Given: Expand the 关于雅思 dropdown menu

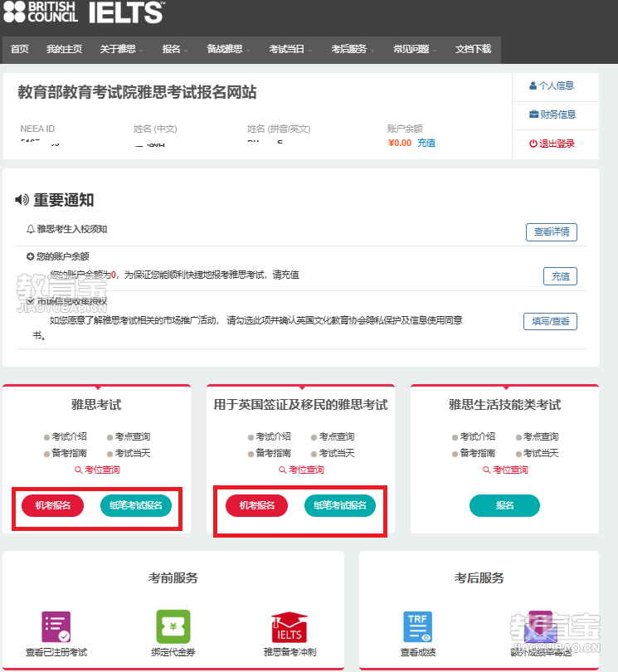Looking at the screenshot, I should click(x=121, y=49).
